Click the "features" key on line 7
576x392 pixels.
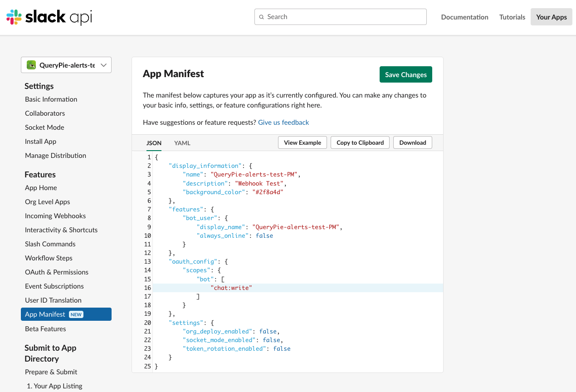point(186,210)
